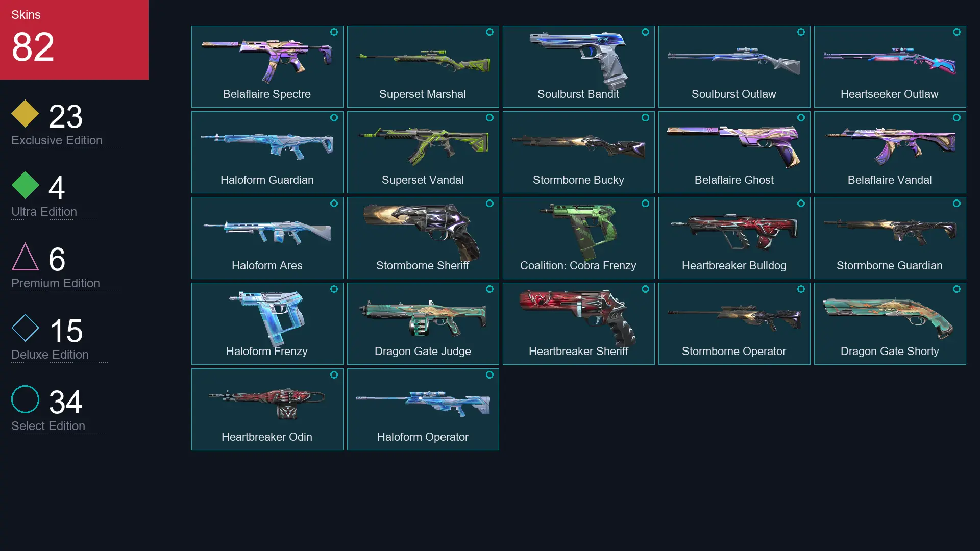Choose the Dragon Gate Judge skin
This screenshot has width=980, height=551.
[x=423, y=323]
